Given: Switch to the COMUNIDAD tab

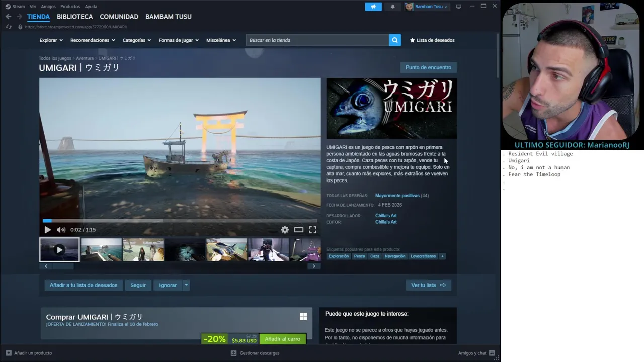Looking at the screenshot, I should (x=119, y=17).
